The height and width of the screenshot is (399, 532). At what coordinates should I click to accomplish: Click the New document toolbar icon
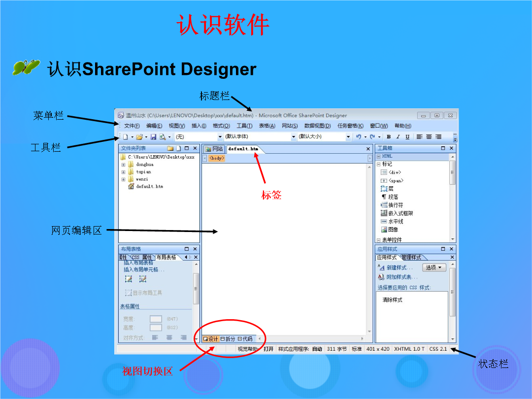point(126,137)
